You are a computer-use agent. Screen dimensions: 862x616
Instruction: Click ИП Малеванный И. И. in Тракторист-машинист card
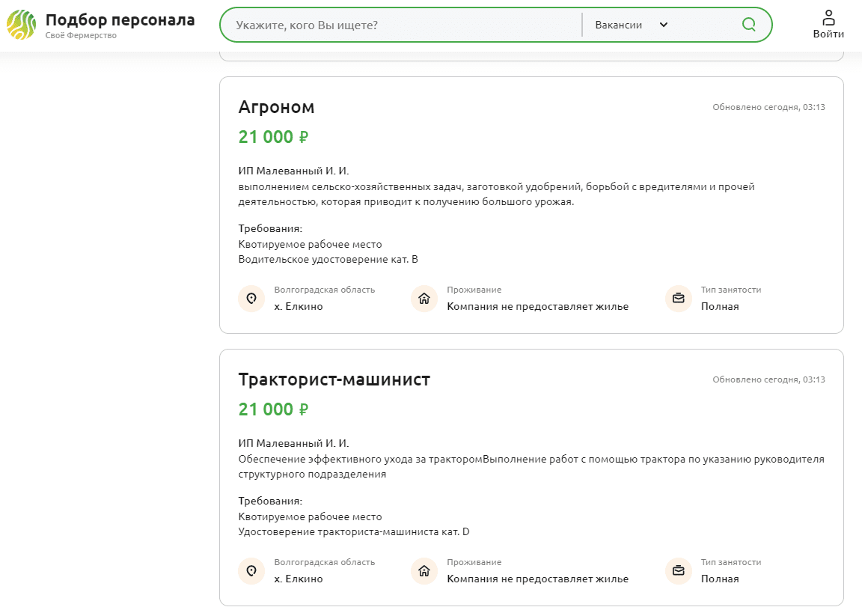pyautogui.click(x=293, y=443)
